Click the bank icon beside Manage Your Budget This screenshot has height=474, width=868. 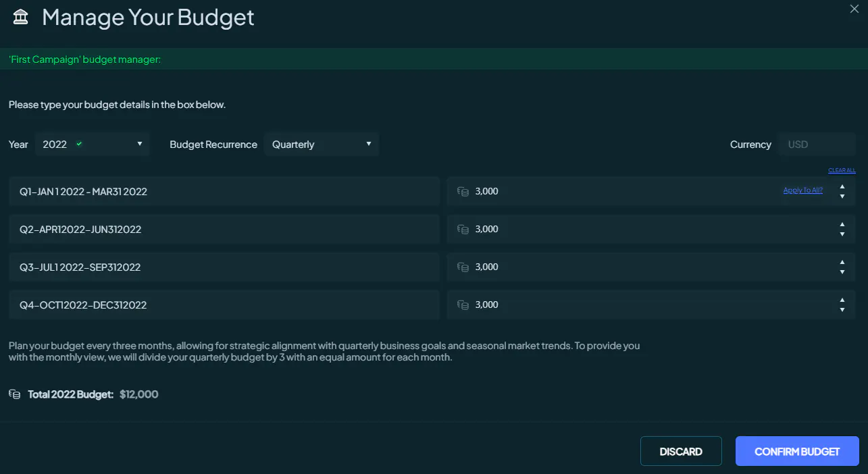(21, 18)
